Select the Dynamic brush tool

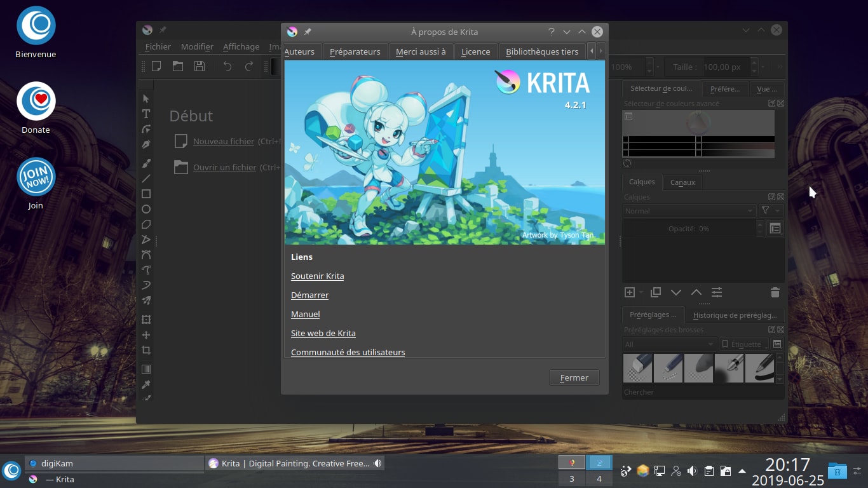(x=146, y=285)
